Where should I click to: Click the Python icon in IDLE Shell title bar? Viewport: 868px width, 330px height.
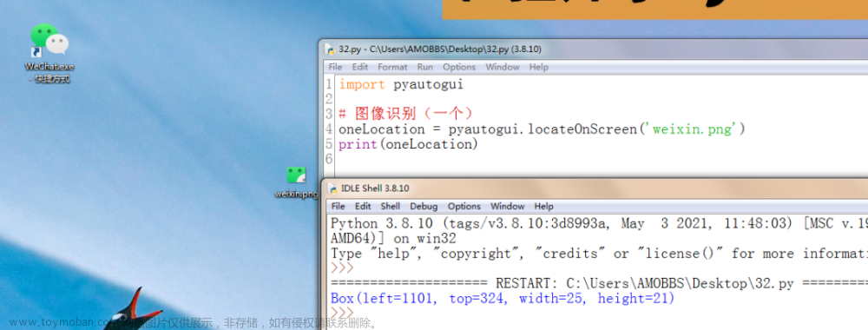[333, 188]
